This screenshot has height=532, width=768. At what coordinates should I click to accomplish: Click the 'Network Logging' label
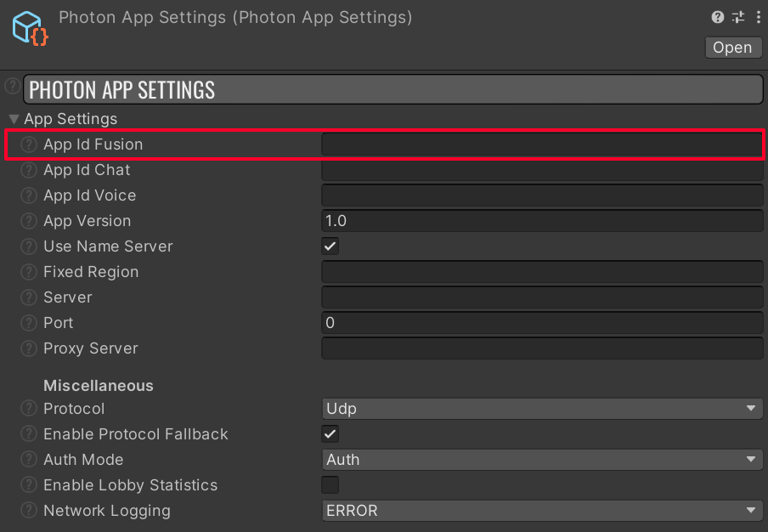click(107, 511)
